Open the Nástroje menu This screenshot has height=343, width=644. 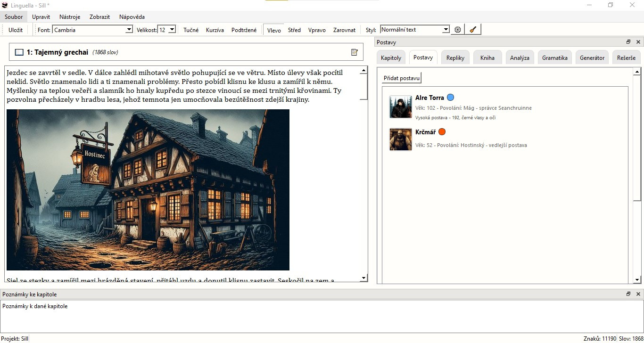click(x=69, y=17)
